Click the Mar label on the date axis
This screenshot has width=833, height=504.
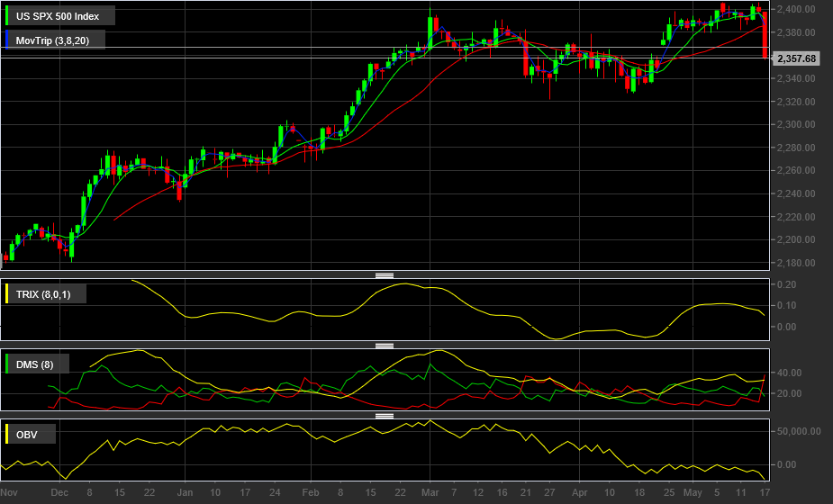[x=430, y=492]
